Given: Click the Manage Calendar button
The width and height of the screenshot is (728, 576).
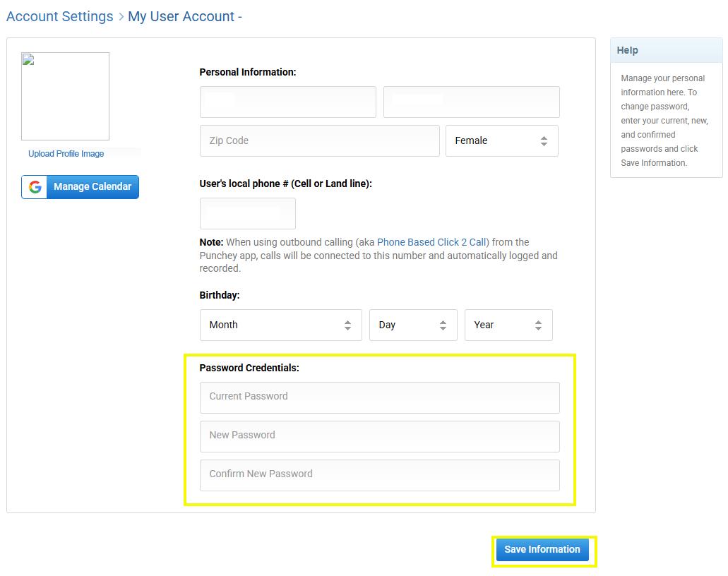Looking at the screenshot, I should point(80,186).
